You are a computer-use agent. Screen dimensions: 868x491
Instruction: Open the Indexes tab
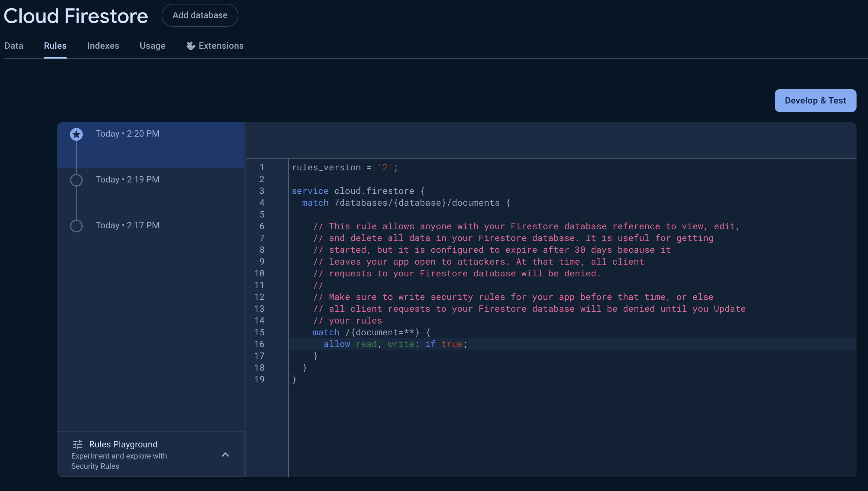tap(103, 46)
